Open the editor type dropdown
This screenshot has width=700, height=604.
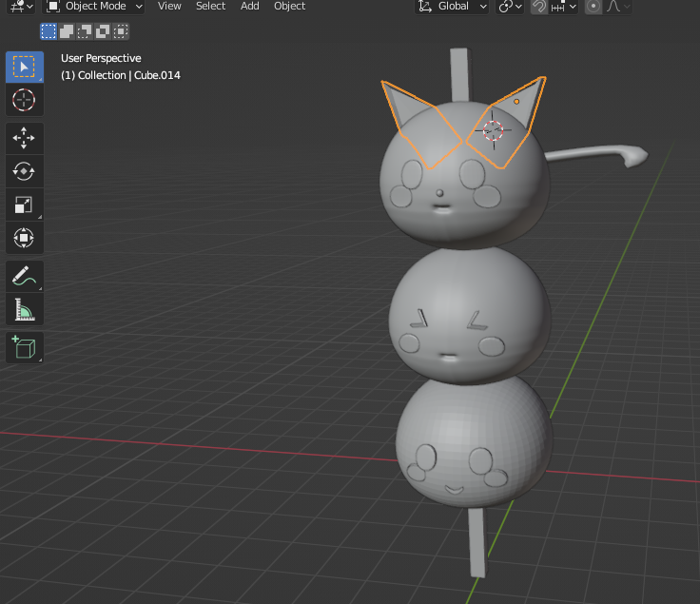(21, 7)
